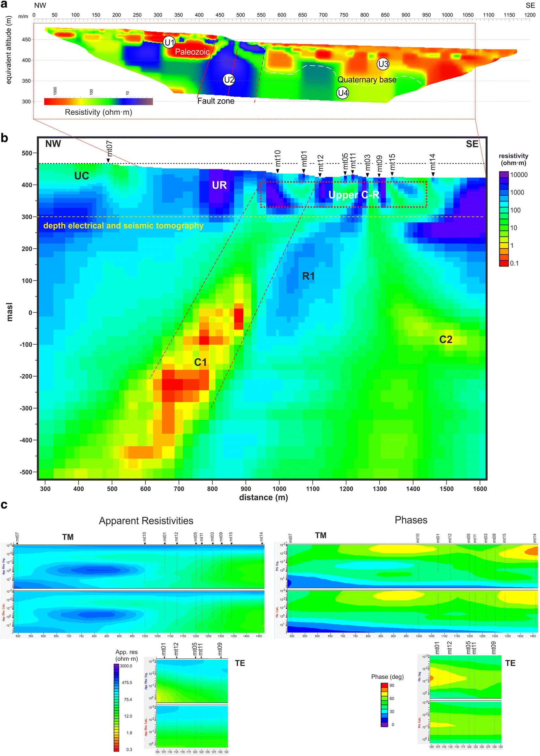This screenshot has width=540, height=756.
Task: Click the 'Fault zone' label
Action: coord(216,101)
